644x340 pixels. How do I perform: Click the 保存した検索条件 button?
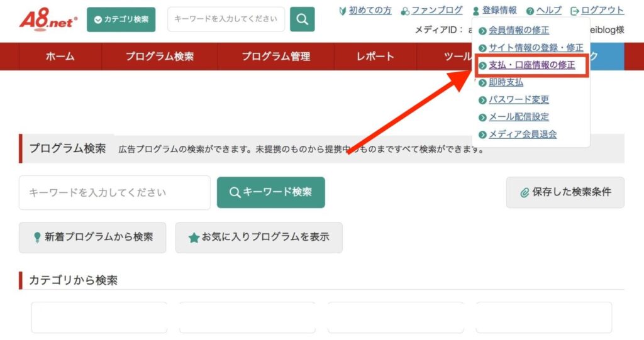point(565,192)
